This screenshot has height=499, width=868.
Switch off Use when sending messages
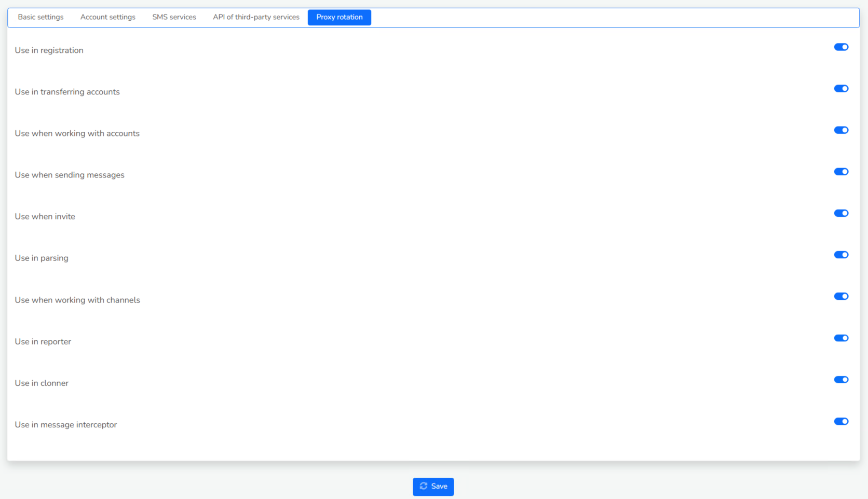841,172
